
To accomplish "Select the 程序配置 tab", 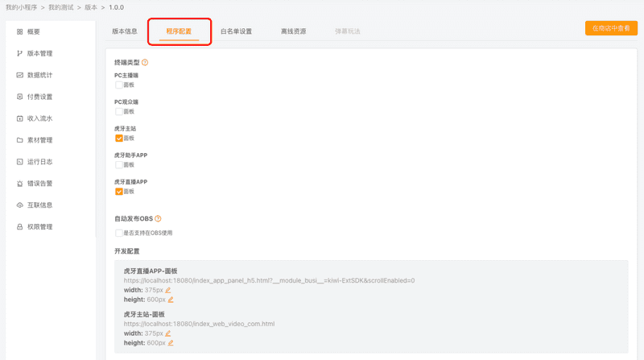I will pyautogui.click(x=179, y=31).
